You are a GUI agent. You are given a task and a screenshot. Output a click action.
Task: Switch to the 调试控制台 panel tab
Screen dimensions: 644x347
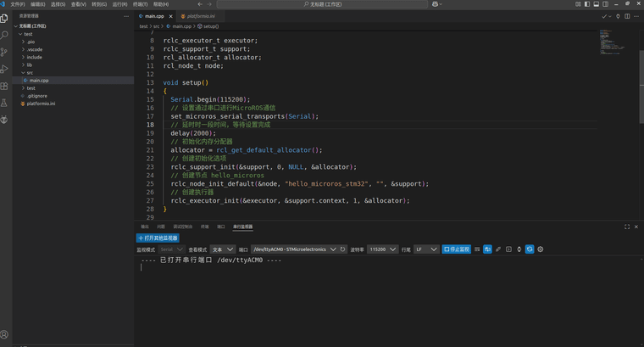point(182,227)
